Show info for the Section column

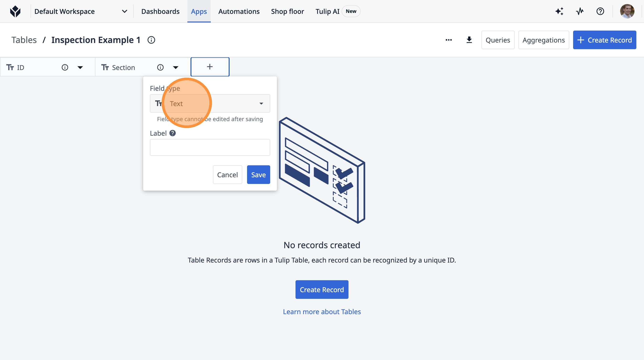(x=160, y=68)
